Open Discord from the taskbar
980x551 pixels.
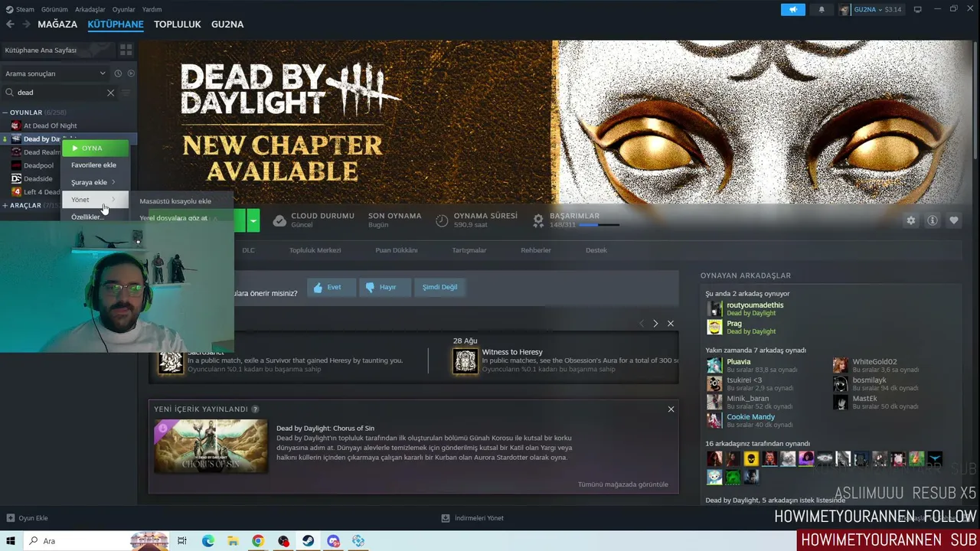(x=334, y=541)
